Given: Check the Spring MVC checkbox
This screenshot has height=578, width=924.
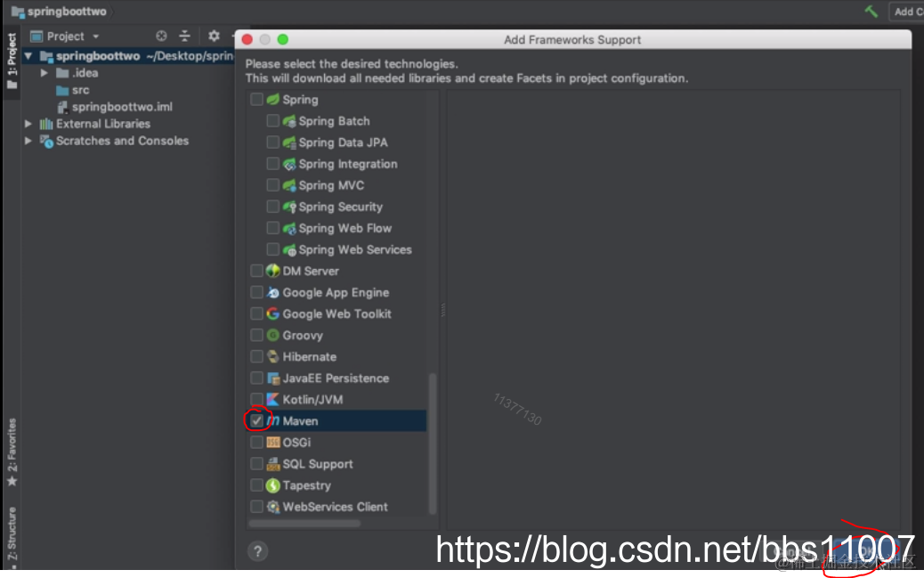Looking at the screenshot, I should tap(273, 185).
